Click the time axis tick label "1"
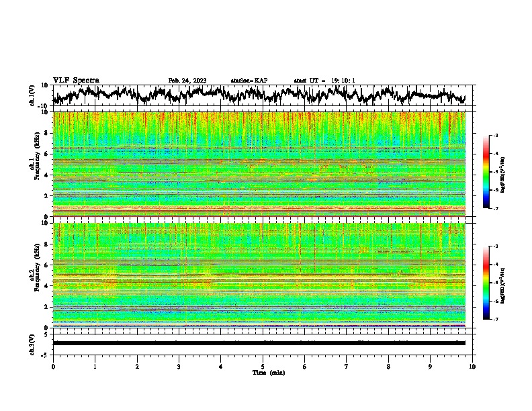The width and height of the screenshot is (532, 411). pyautogui.click(x=95, y=367)
